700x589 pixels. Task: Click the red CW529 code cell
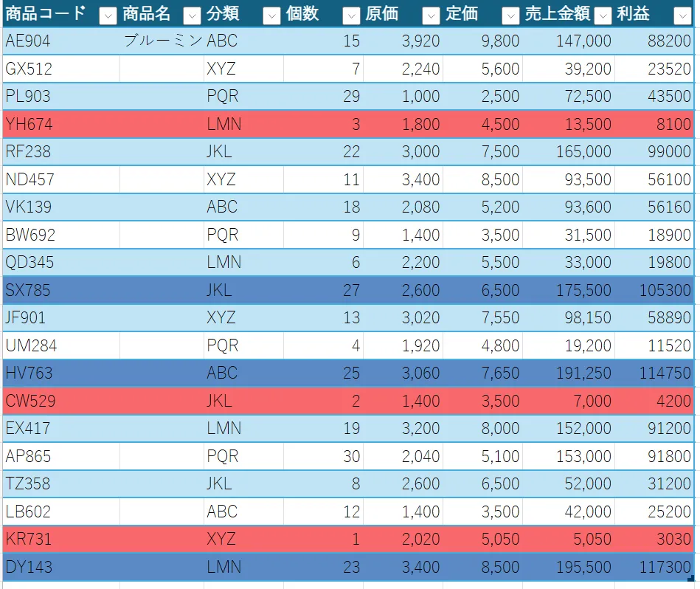click(x=60, y=401)
